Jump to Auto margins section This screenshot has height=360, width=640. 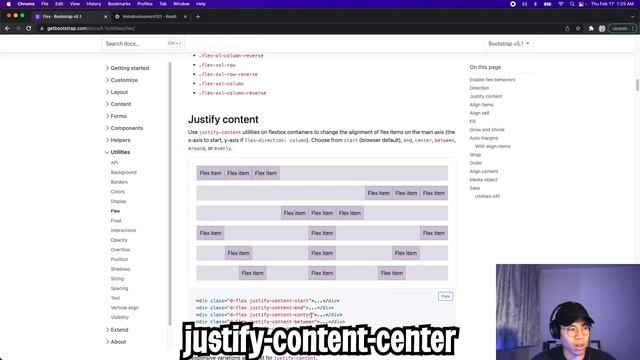(x=484, y=138)
